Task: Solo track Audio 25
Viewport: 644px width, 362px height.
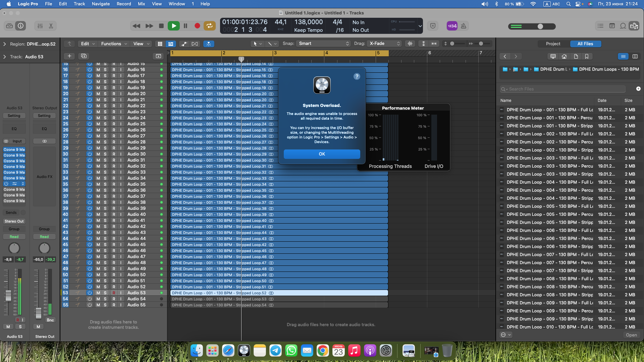Action: pos(105,124)
